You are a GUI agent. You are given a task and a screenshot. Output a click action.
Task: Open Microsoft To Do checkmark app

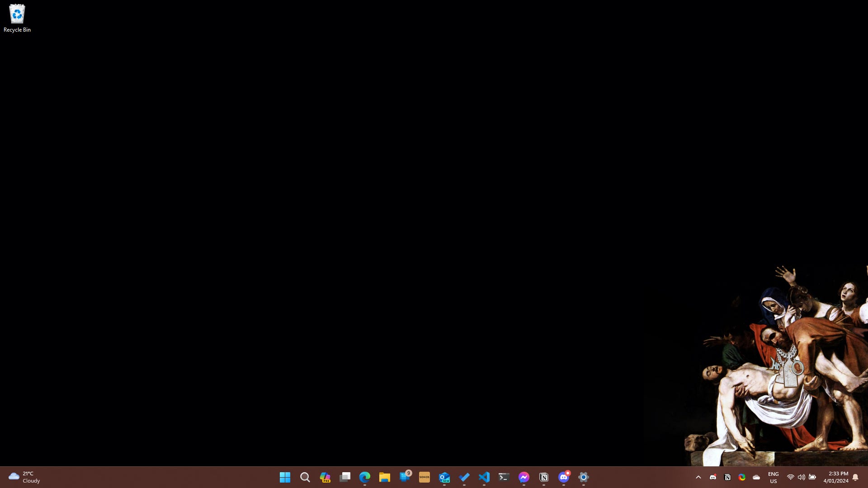(464, 477)
